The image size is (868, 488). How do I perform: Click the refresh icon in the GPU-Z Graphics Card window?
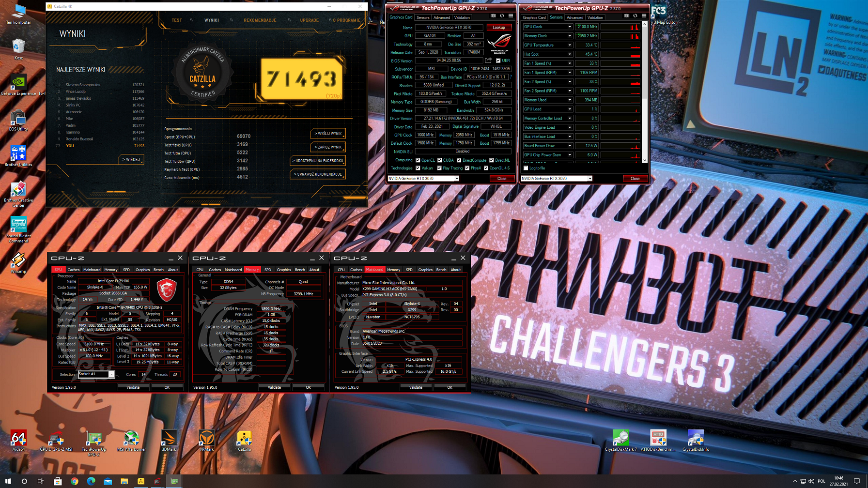pyautogui.click(x=502, y=16)
